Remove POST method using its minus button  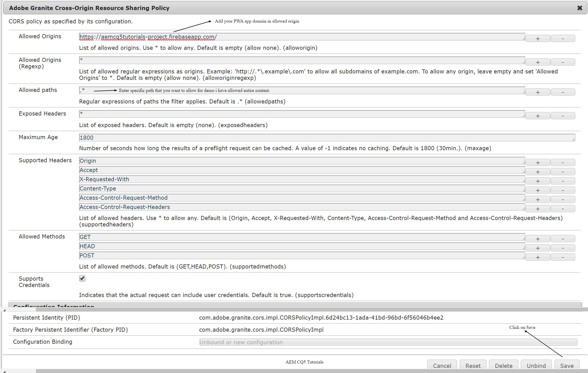pos(563,257)
